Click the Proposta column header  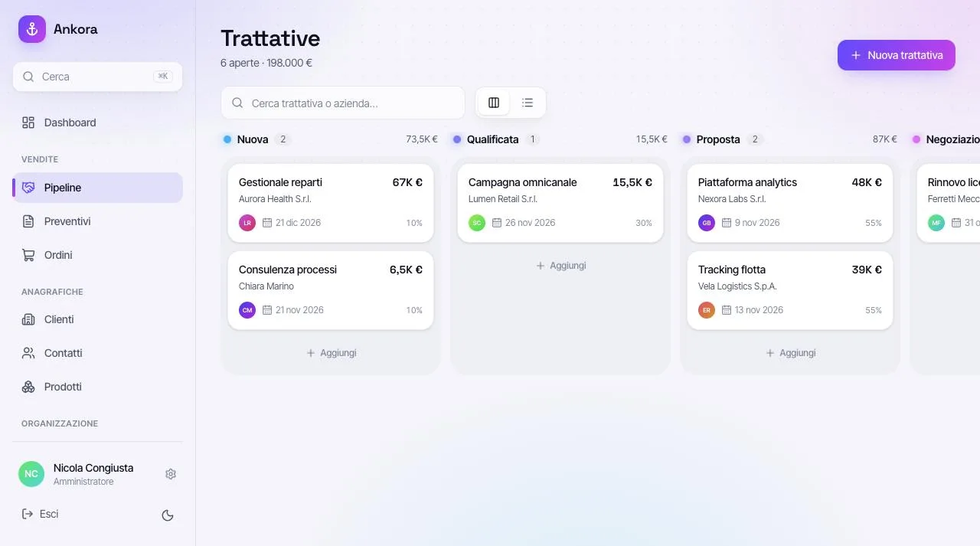pos(790,139)
